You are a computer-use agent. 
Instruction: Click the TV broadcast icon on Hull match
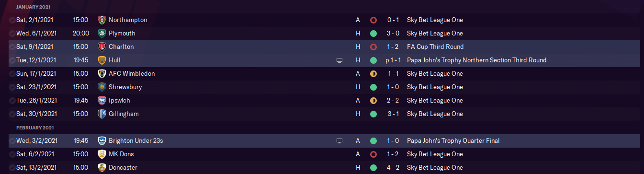339,60
